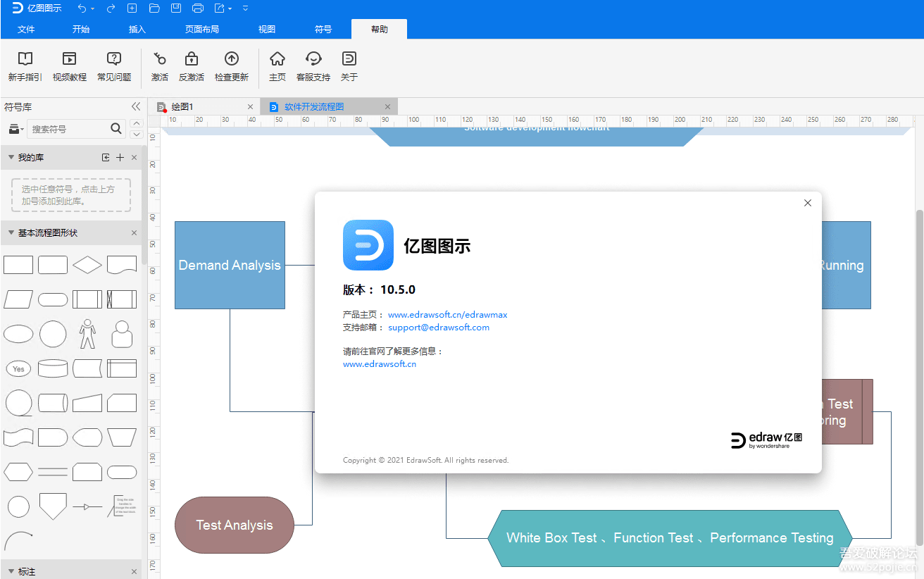Open the export options dropdown arrow

[x=230, y=8]
